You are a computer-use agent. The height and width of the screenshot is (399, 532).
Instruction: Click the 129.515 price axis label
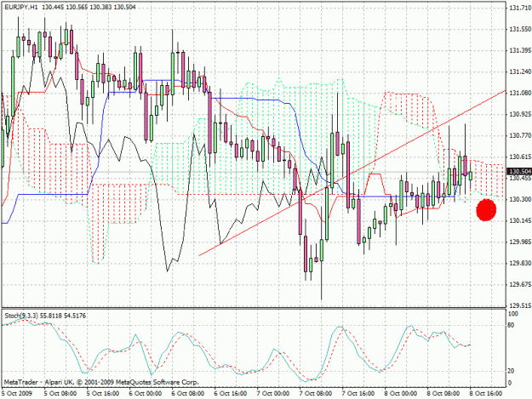point(520,305)
